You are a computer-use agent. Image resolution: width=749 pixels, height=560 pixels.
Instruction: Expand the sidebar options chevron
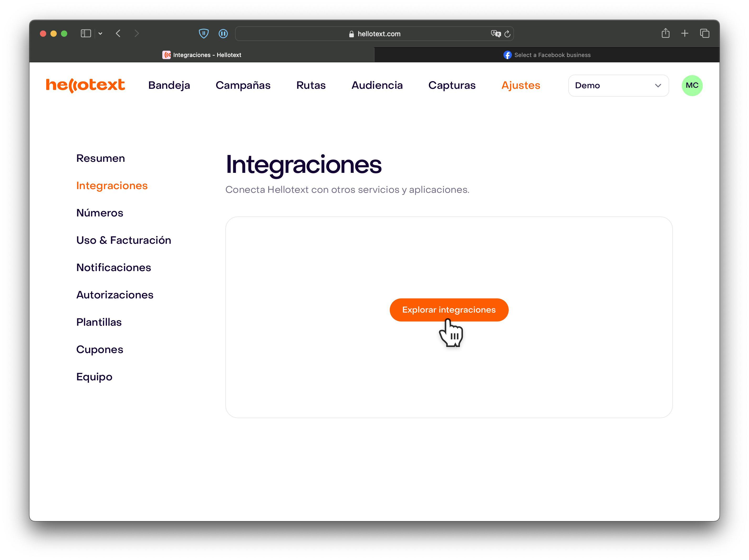[100, 34]
